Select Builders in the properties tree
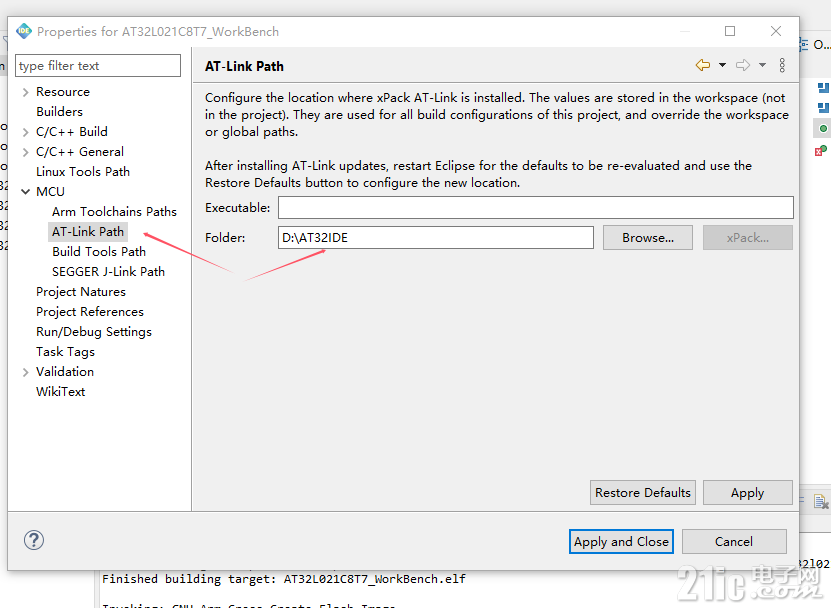Screen dimensions: 831x608 click(59, 112)
